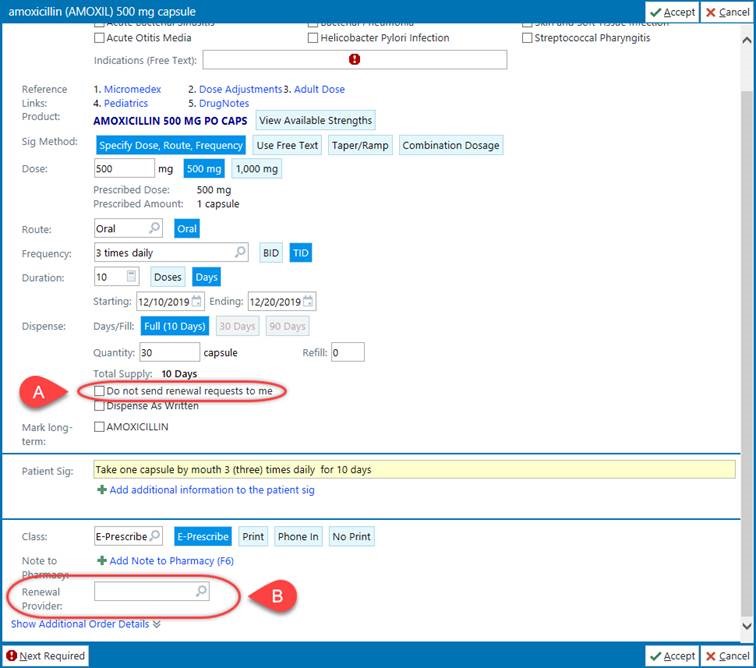Enable Do not send renewal requests to me
Viewport: 756px width, 668px height.
coord(99,391)
